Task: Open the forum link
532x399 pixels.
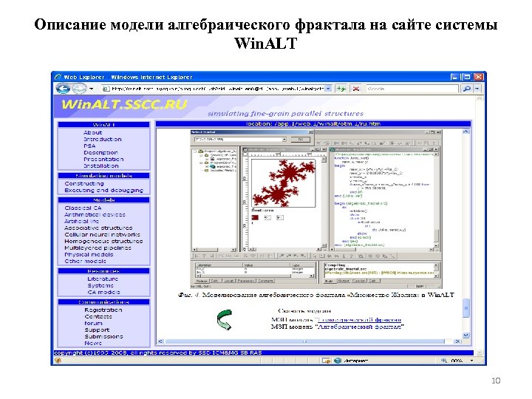Action: pos(93,324)
